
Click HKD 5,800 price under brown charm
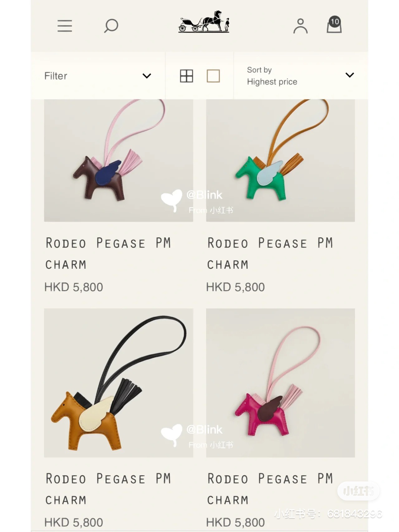pyautogui.click(x=74, y=287)
